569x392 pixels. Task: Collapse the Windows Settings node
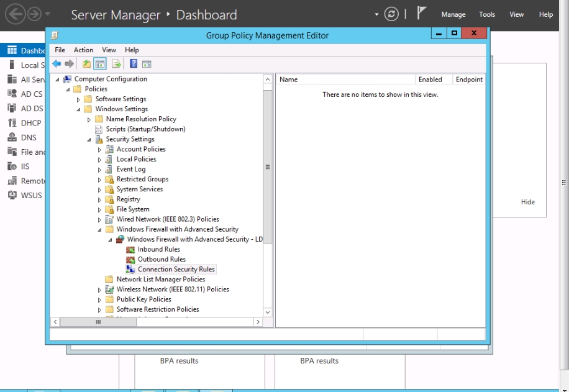pyautogui.click(x=78, y=109)
